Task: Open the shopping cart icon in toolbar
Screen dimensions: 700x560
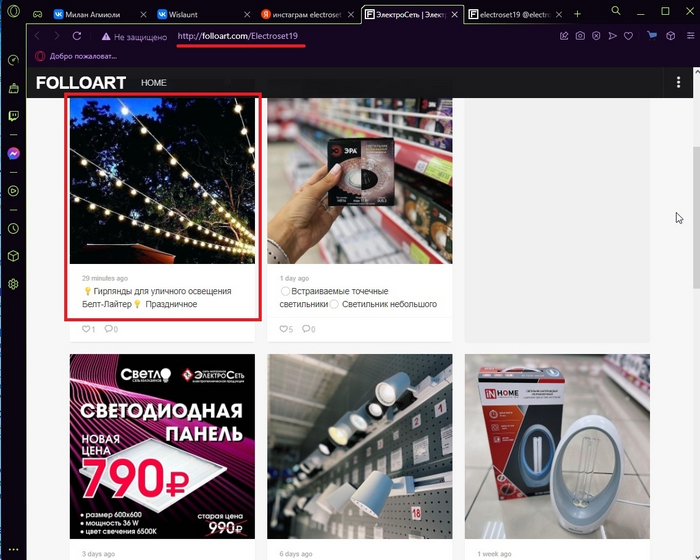Action: click(652, 35)
